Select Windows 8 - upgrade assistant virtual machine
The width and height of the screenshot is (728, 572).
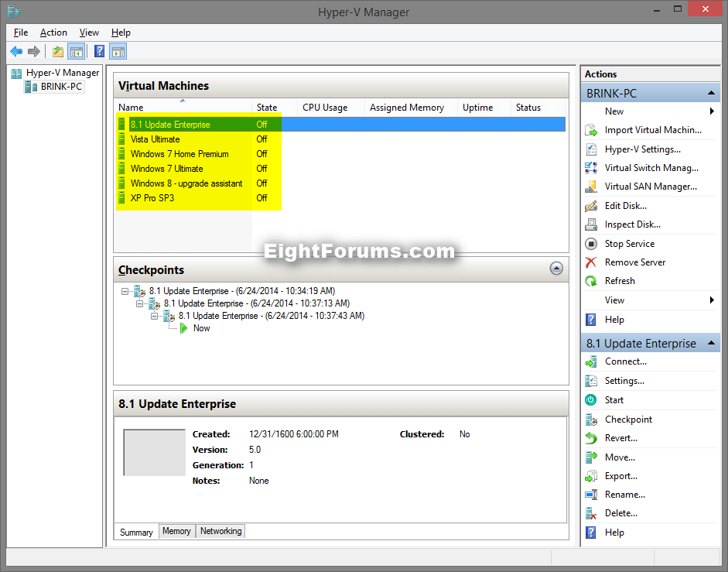coord(186,183)
